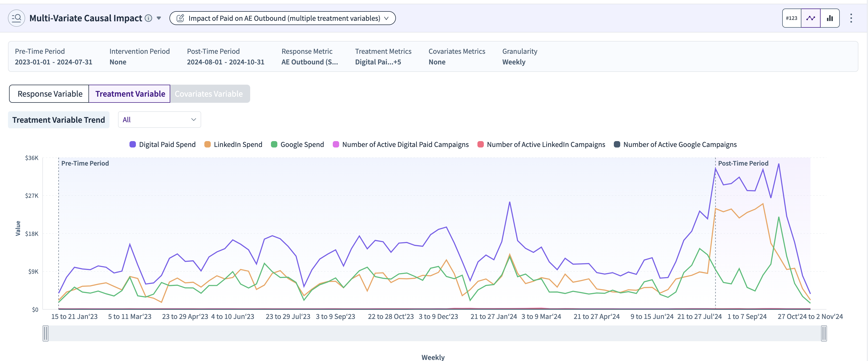Open the three-dot more options menu
The height and width of the screenshot is (361, 868).
coord(851,18)
